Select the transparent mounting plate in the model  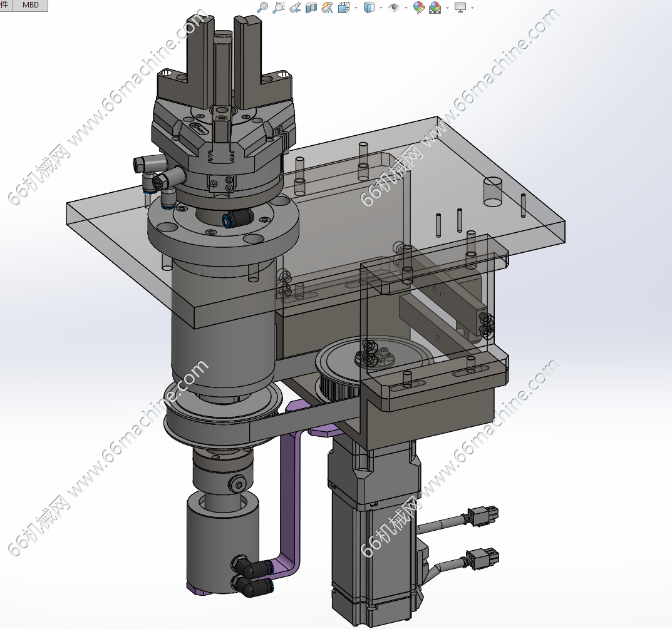coord(125,250)
